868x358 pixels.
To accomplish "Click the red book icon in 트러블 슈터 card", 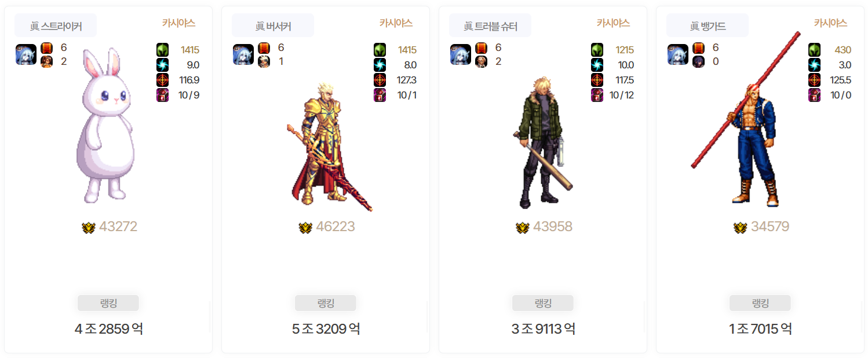I will (x=481, y=48).
